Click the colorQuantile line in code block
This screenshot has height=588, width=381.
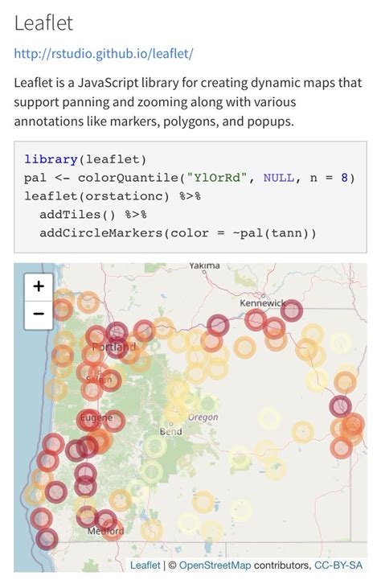(x=189, y=178)
